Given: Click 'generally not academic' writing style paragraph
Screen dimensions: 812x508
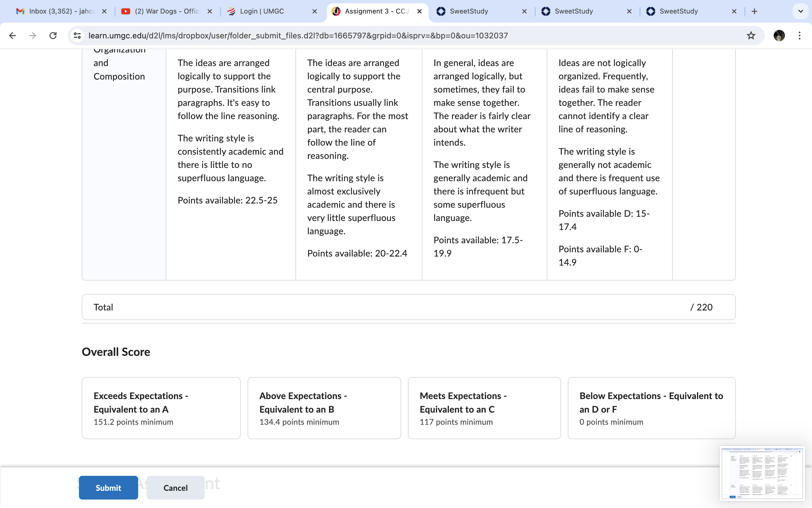Looking at the screenshot, I should [609, 171].
